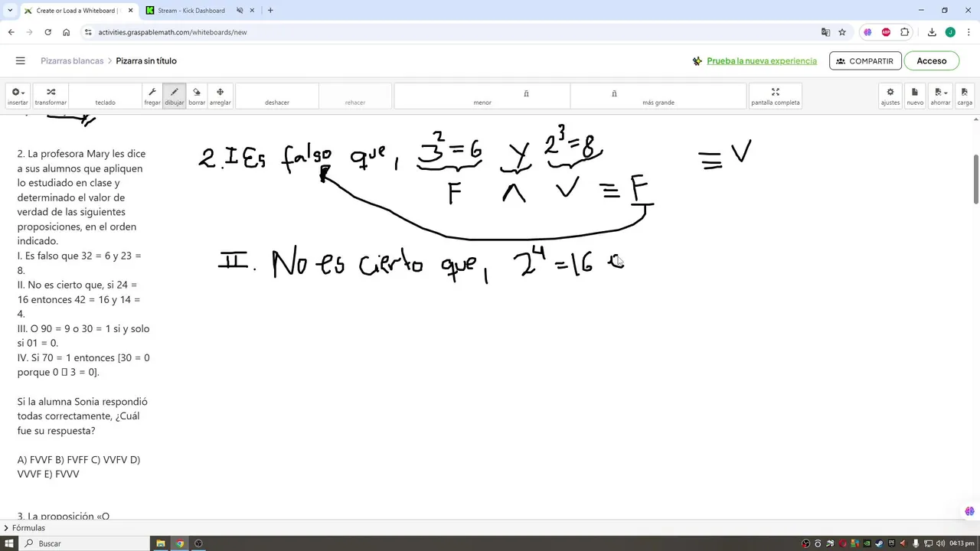Viewport: 980px width, 551px height.
Task: Open the ahorrar save dropdown
Action: pos(940,96)
